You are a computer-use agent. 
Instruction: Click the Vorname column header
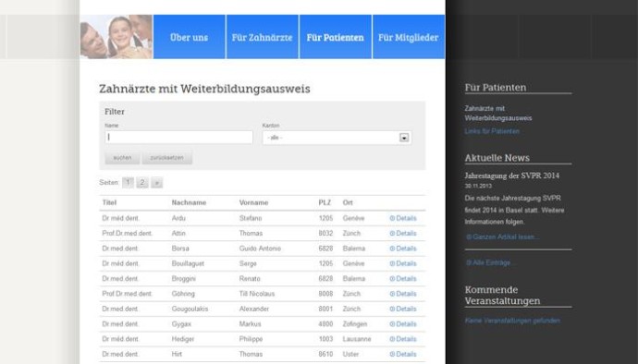coord(253,202)
